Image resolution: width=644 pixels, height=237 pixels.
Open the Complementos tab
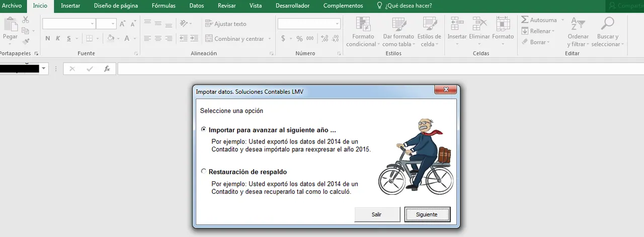[343, 6]
